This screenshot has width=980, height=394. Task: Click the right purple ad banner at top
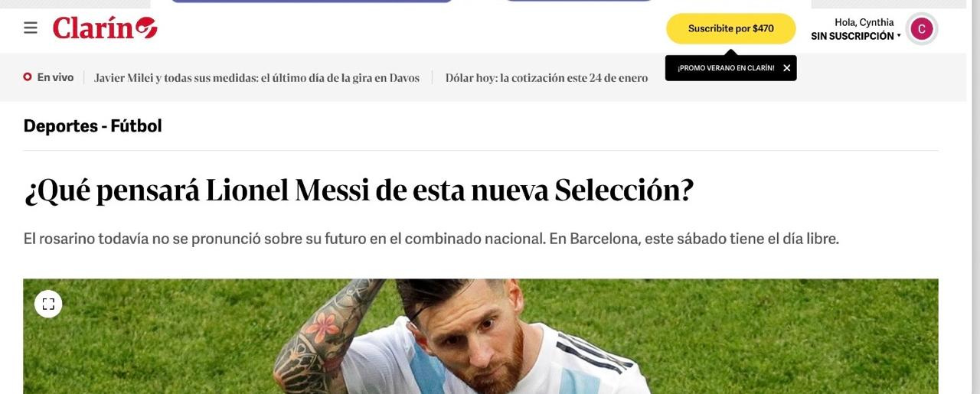coord(578,2)
